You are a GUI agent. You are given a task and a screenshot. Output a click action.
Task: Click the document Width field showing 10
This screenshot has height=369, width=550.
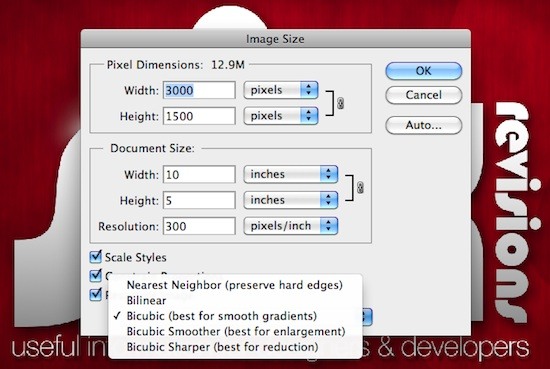(x=199, y=175)
